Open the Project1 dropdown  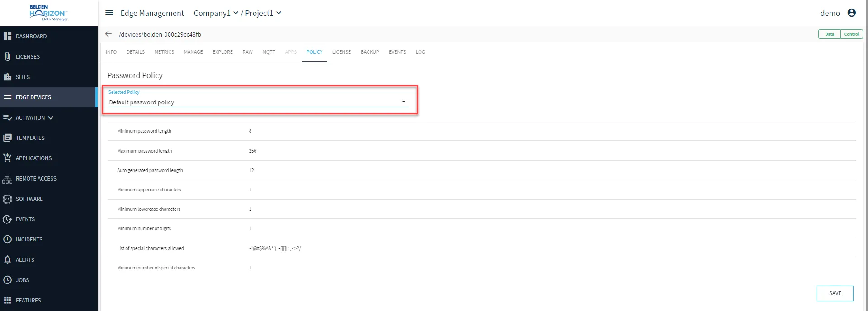tap(263, 13)
